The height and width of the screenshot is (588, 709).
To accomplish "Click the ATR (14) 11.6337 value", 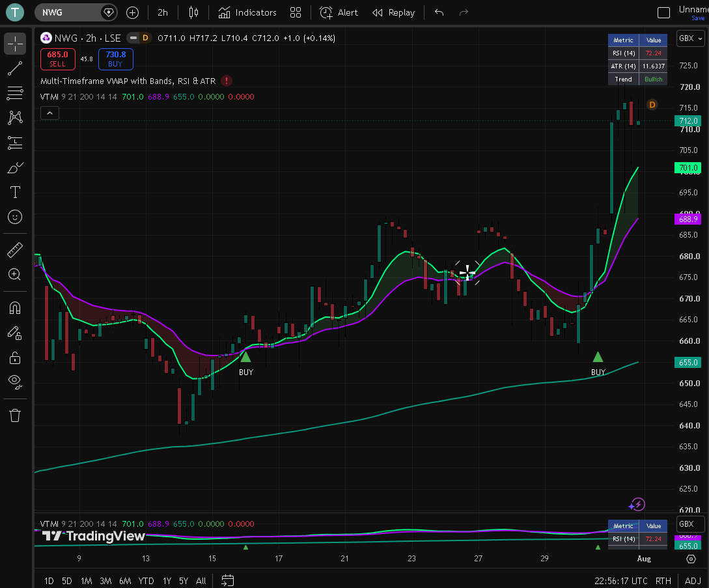I will (x=654, y=66).
